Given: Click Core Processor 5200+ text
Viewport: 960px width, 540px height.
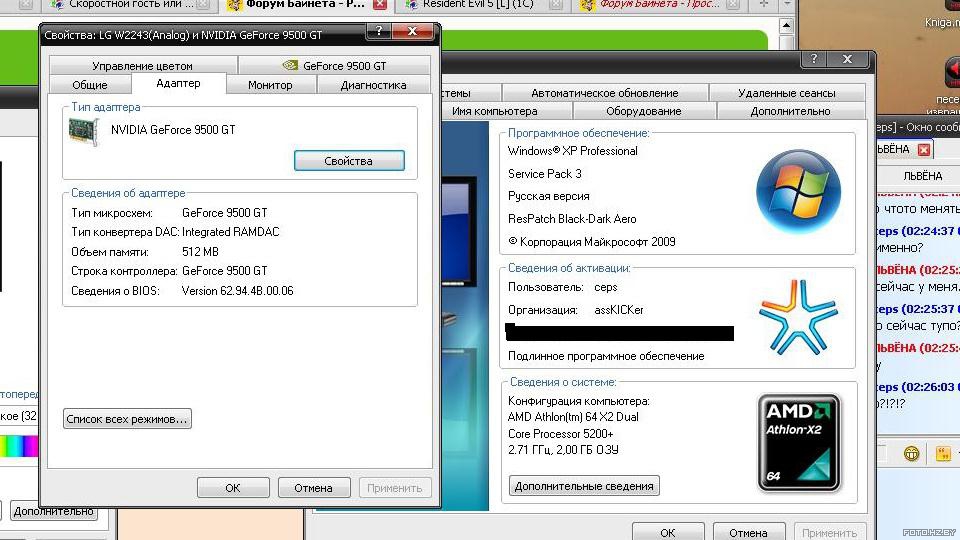Looking at the screenshot, I should tap(561, 433).
